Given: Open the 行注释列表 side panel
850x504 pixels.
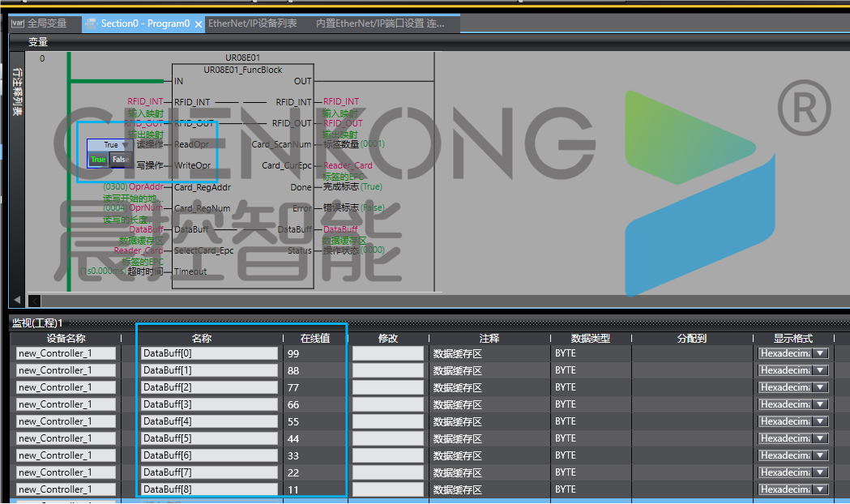Looking at the screenshot, I should click(x=17, y=92).
